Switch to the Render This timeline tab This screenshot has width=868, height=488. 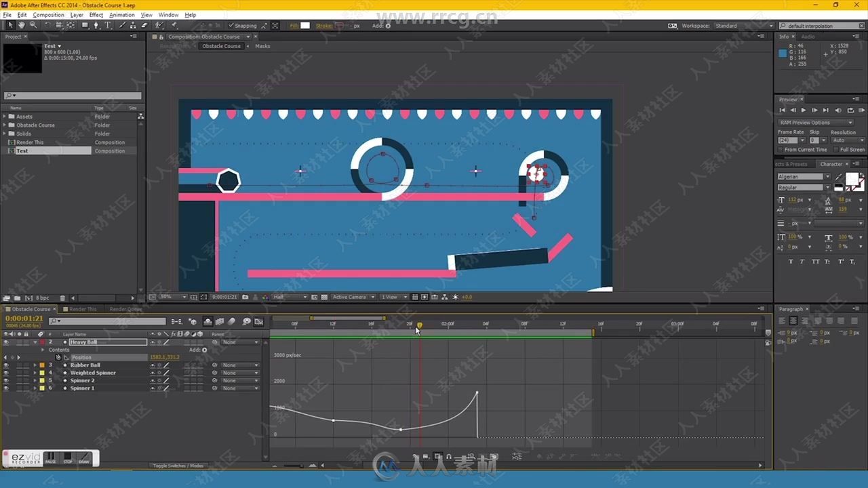point(83,309)
